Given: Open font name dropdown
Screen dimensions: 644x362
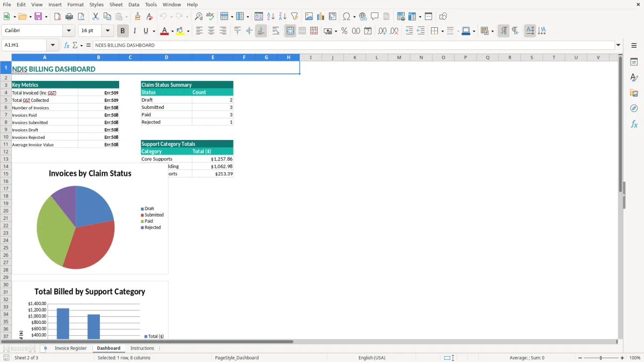Looking at the screenshot, I should tap(69, 31).
